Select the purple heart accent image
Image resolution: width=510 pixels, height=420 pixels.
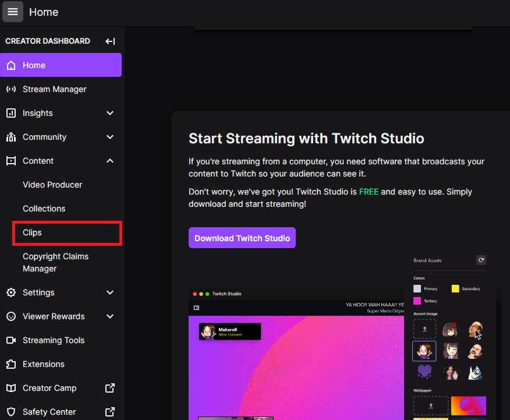(x=424, y=372)
